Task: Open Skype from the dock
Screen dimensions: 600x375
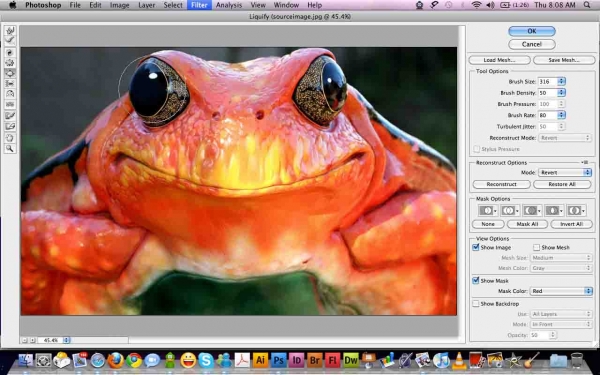Action: (206, 360)
